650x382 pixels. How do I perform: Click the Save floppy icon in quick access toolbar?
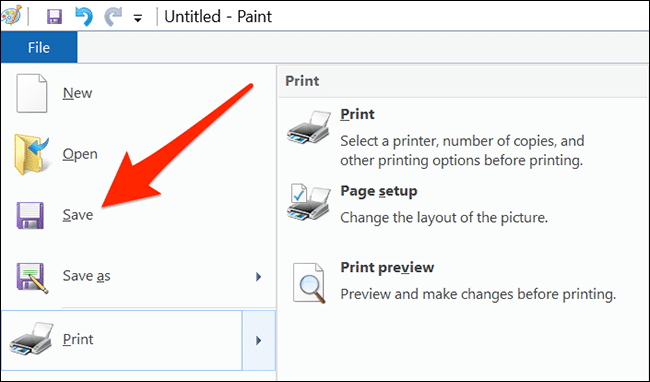click(x=54, y=17)
